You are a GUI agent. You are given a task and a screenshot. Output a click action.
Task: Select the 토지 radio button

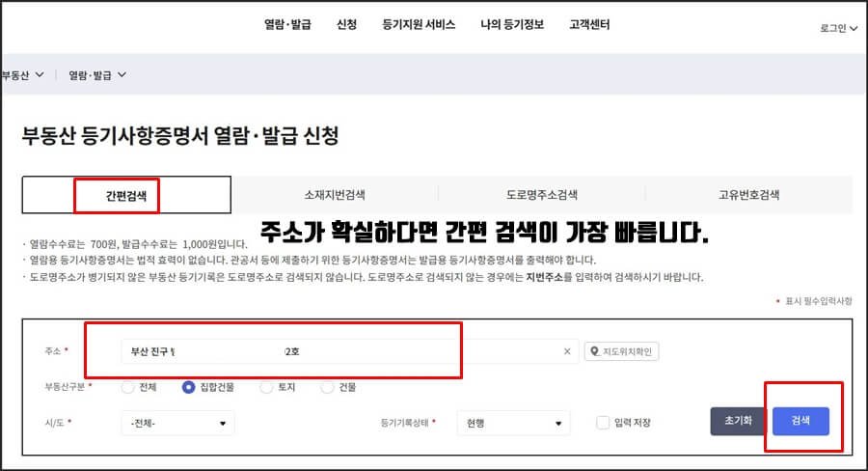pyautogui.click(x=266, y=387)
